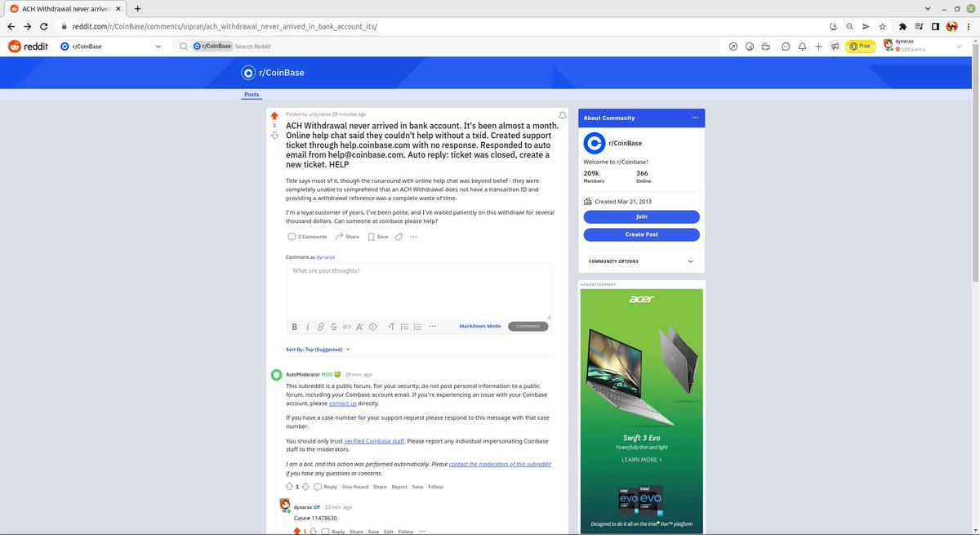Click the Search Reddit field
This screenshot has height=535, width=980.
tap(448, 47)
